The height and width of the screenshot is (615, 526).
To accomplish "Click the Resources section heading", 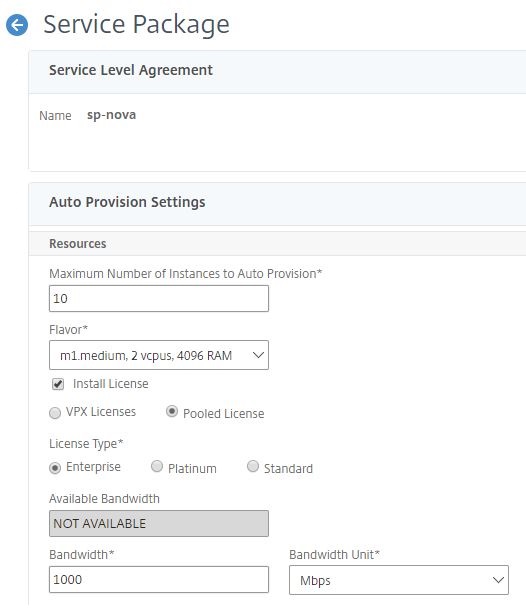I will (78, 244).
